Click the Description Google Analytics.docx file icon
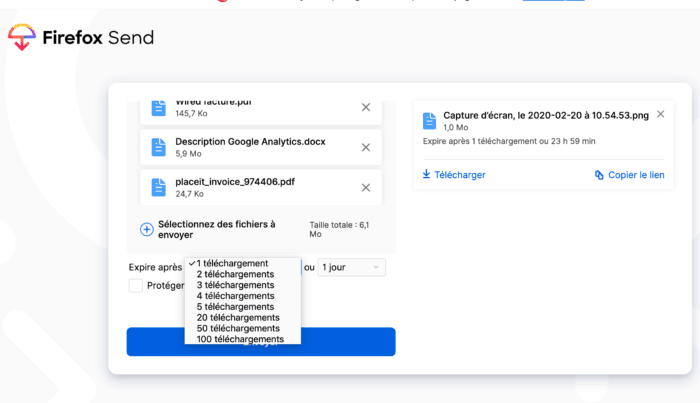Viewport: 700px width, 403px height. pyautogui.click(x=158, y=147)
